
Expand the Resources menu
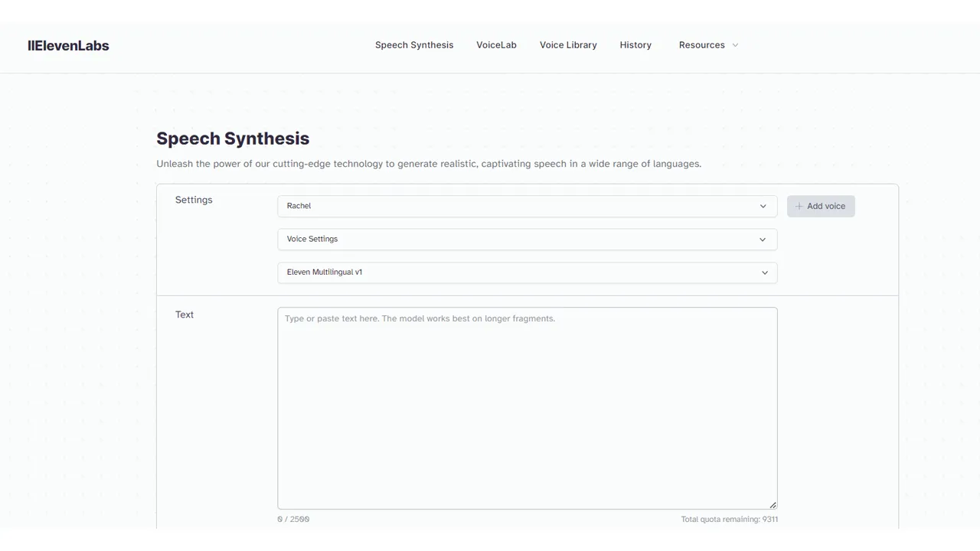pyautogui.click(x=708, y=45)
